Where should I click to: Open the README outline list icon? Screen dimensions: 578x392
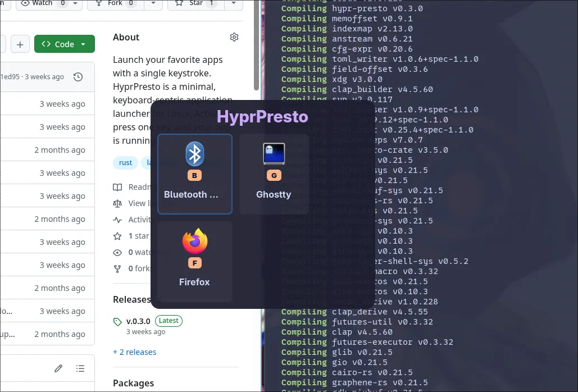tap(80, 368)
